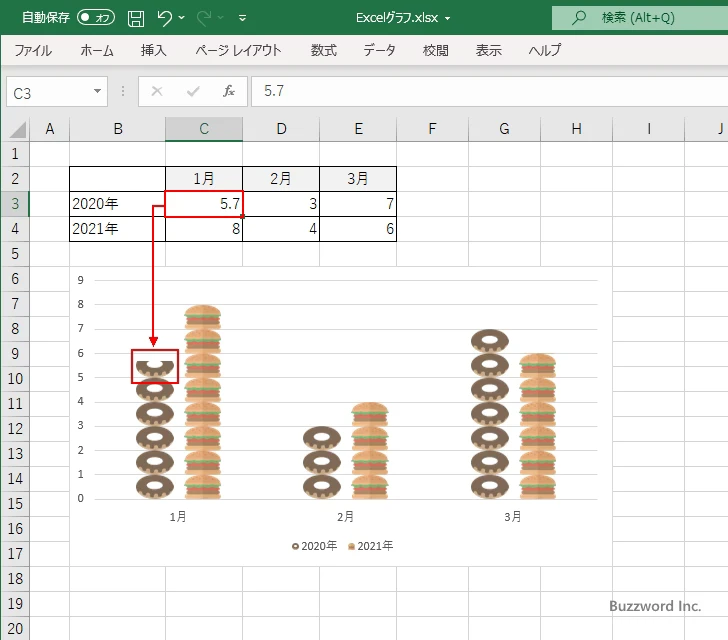
Task: Open the ファイル menu
Action: coord(33,50)
